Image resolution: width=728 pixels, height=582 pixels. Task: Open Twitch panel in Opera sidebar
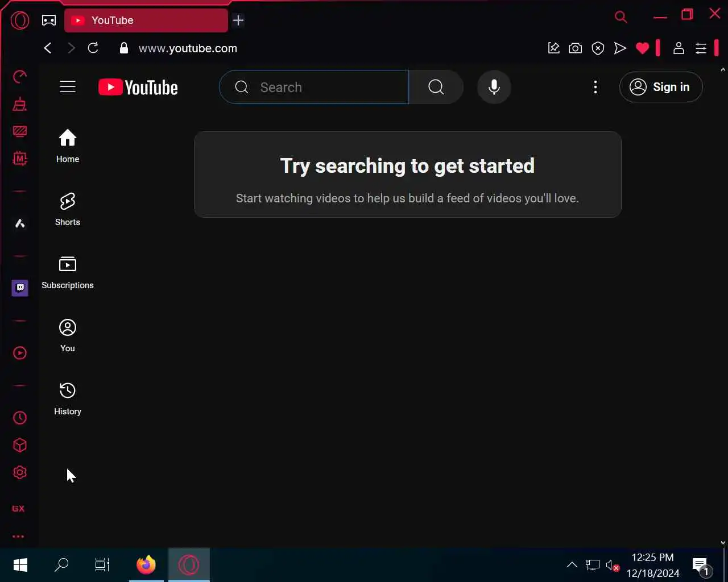20,288
